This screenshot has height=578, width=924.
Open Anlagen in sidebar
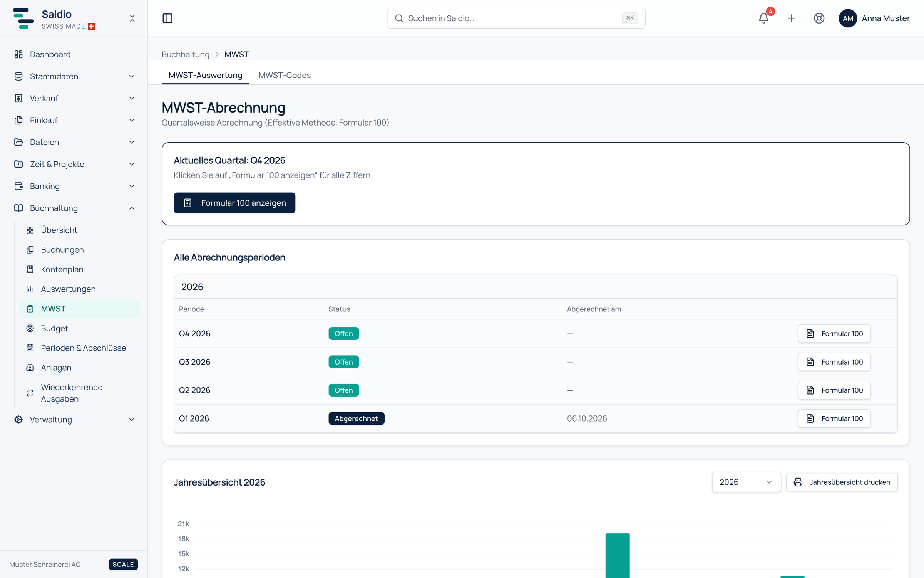(80, 368)
